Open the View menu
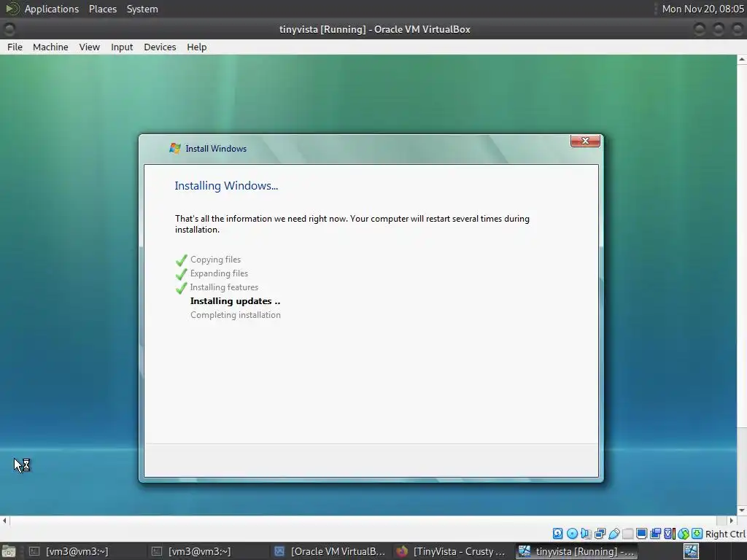Viewport: 747px width, 560px height. (x=90, y=47)
